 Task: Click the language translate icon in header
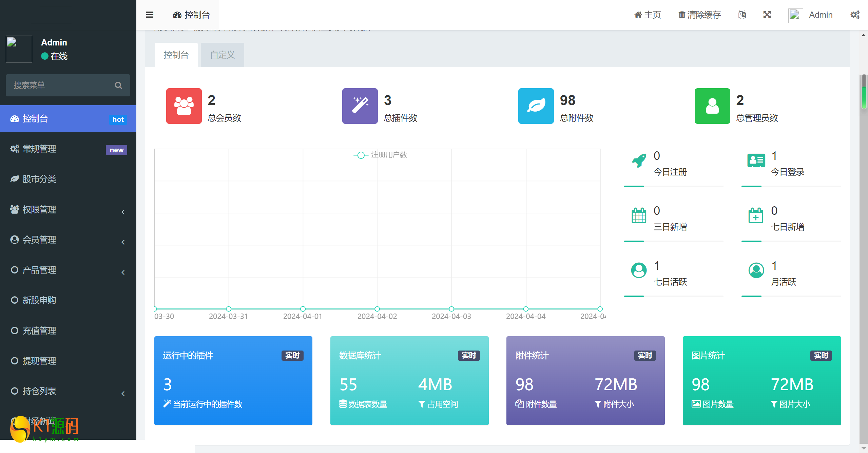point(742,15)
